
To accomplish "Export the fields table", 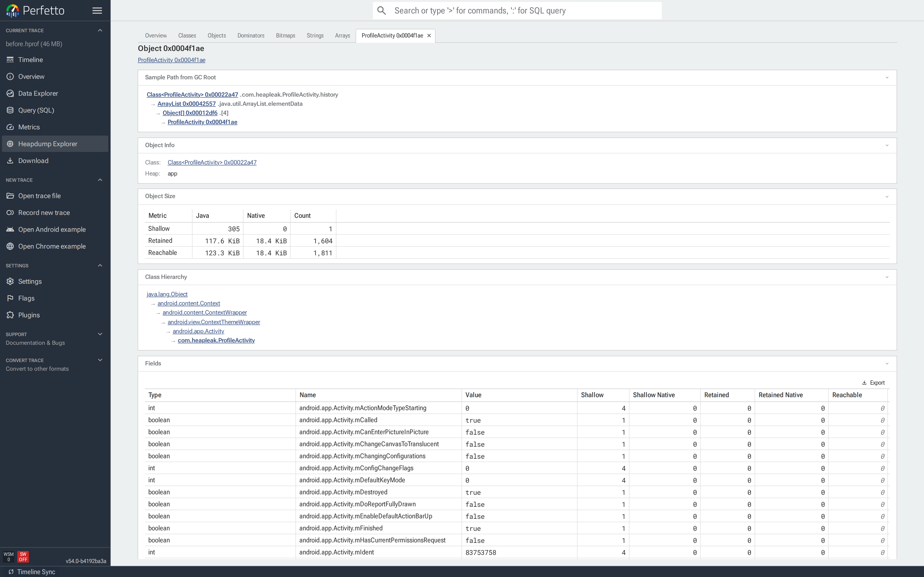I will [x=874, y=382].
